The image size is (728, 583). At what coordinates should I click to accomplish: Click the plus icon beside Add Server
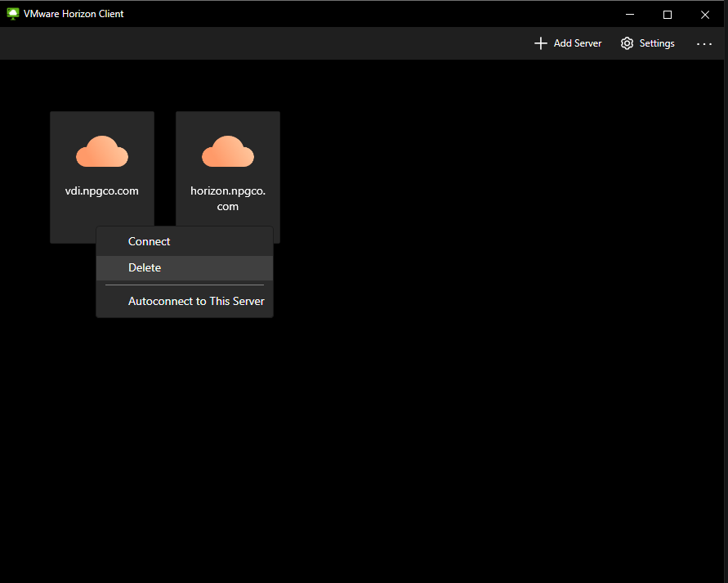(x=540, y=43)
